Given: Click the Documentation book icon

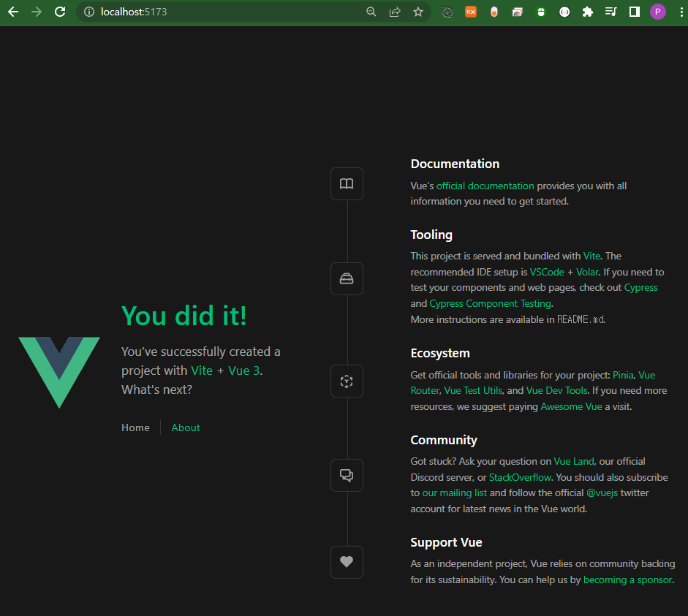Looking at the screenshot, I should (347, 183).
